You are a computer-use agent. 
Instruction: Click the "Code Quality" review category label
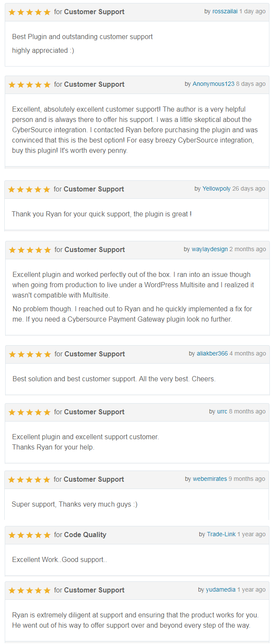[x=85, y=535]
